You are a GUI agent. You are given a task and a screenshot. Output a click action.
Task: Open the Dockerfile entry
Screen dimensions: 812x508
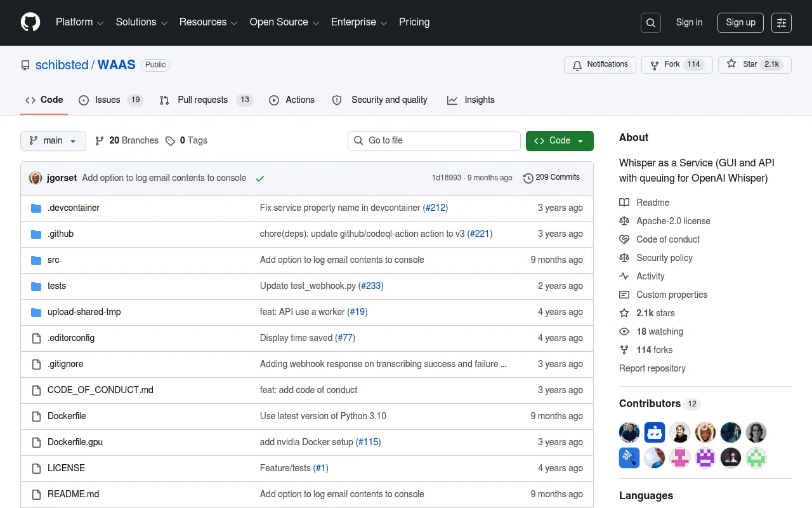pyautogui.click(x=67, y=416)
